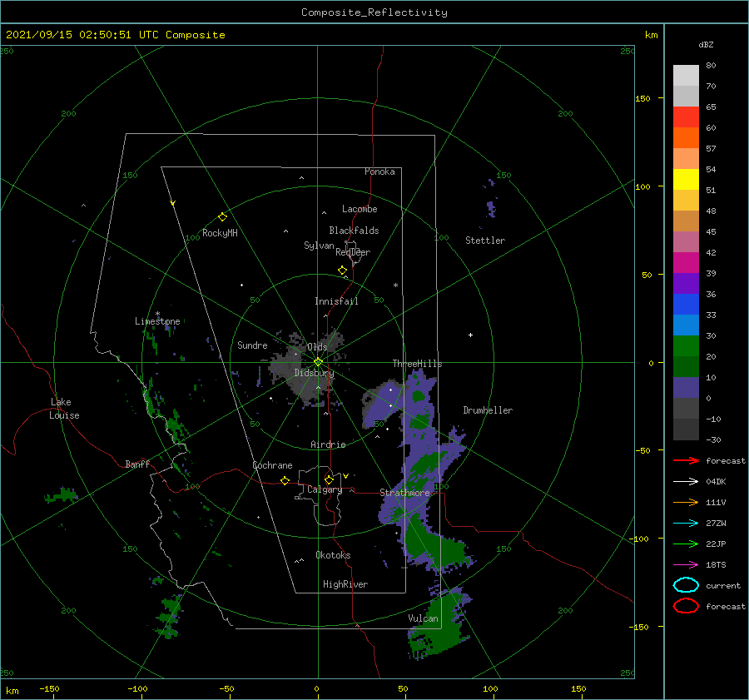Click the bright red swatch in dBZ legend
Screen dimensions: 749x700
[x=686, y=117]
